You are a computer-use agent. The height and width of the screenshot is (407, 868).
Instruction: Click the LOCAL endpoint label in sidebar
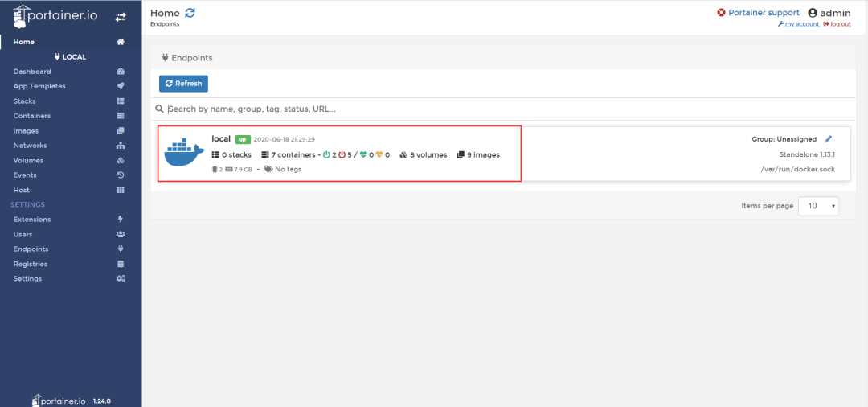click(x=70, y=57)
